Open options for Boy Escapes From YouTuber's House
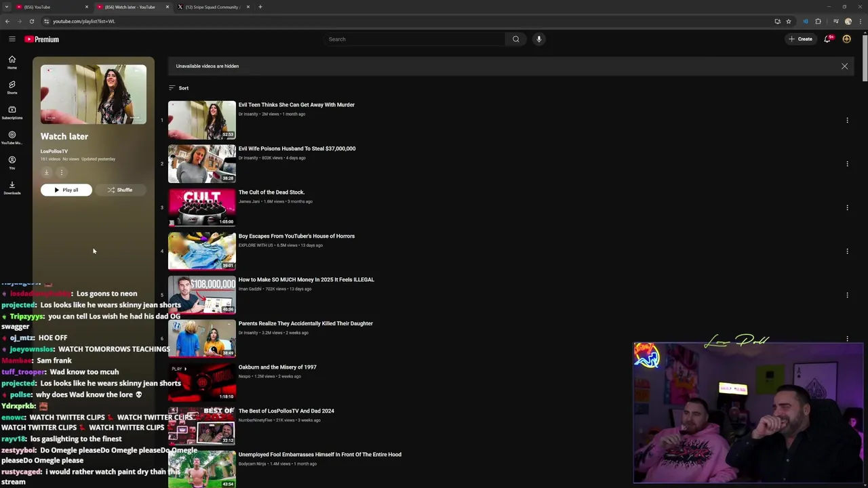The height and width of the screenshot is (488, 868). click(x=847, y=251)
